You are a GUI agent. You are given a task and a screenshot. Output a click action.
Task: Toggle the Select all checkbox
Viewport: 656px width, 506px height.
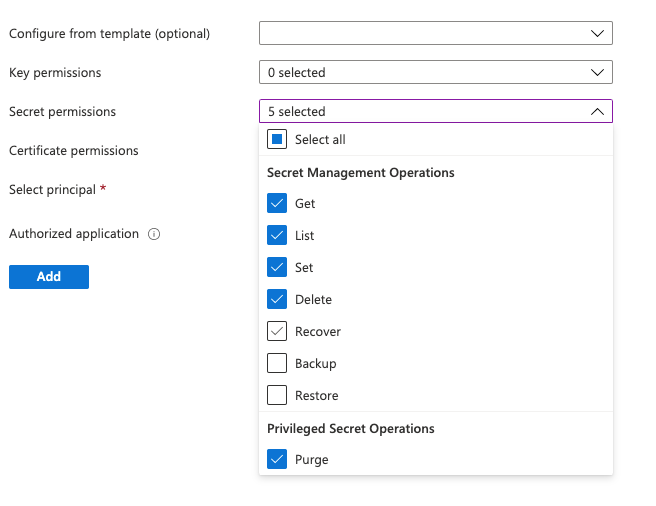pyautogui.click(x=277, y=140)
